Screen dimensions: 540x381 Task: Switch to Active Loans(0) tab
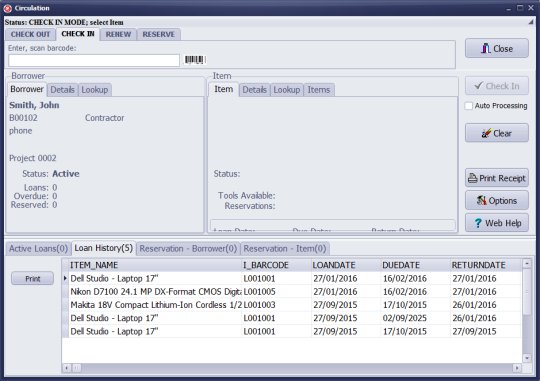pos(38,248)
